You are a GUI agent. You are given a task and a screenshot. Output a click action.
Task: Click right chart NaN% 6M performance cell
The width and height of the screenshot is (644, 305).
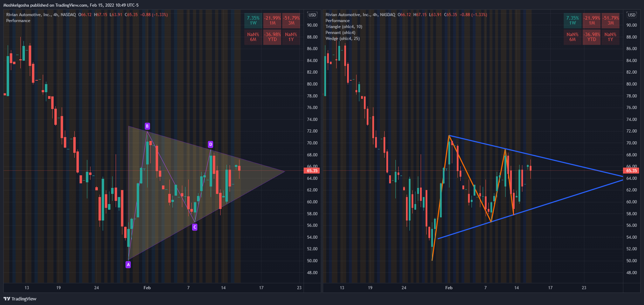pyautogui.click(x=572, y=37)
